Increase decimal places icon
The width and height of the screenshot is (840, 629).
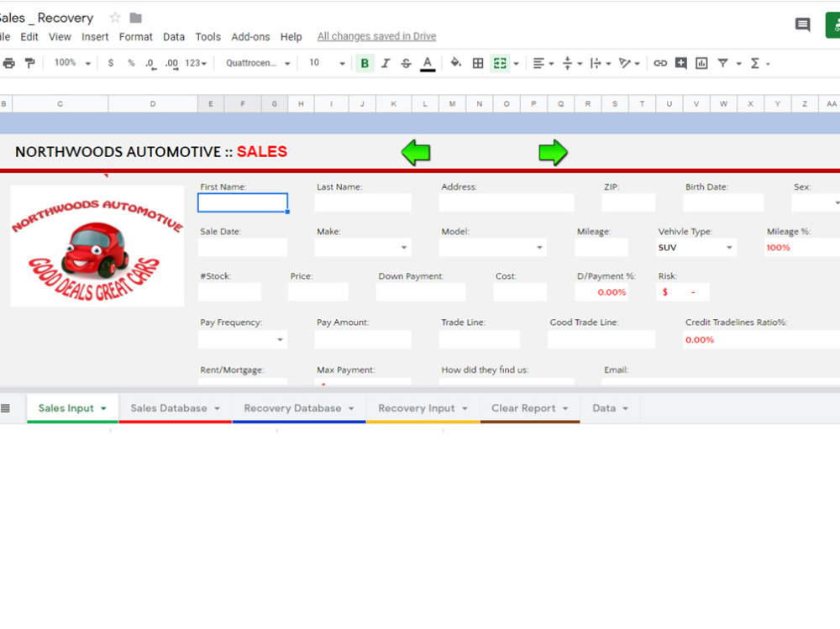pos(171,64)
